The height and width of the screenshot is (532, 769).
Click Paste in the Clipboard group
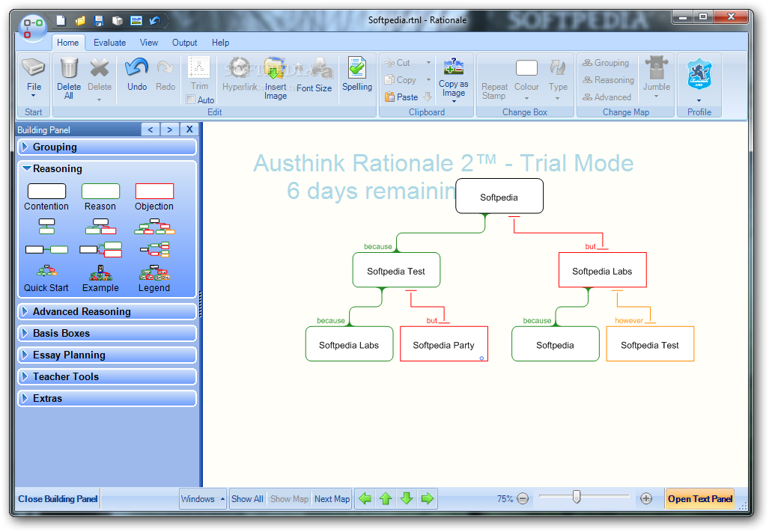401,97
